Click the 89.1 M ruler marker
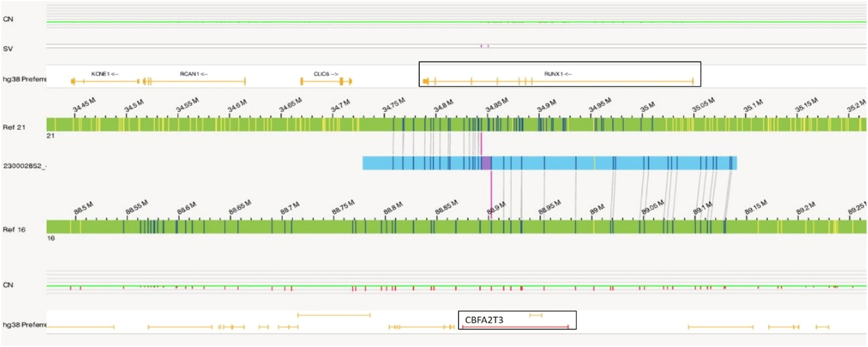The height and width of the screenshot is (347, 868). (703, 208)
